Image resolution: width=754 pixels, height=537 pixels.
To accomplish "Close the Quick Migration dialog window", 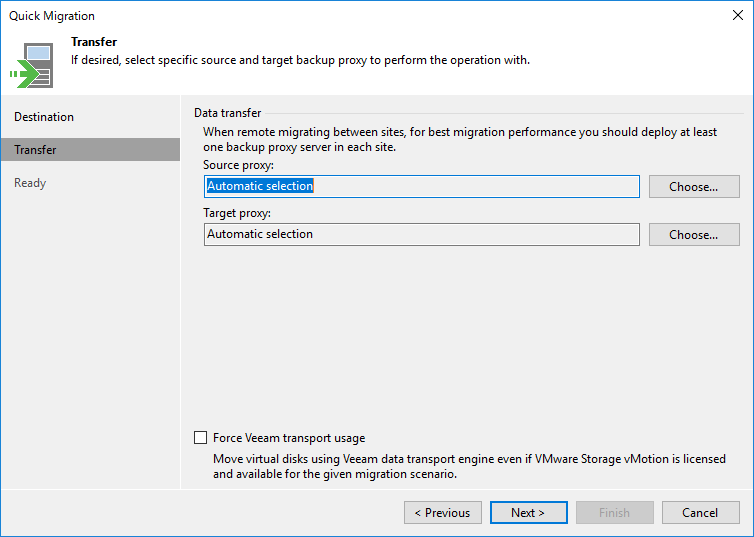I will click(x=738, y=16).
